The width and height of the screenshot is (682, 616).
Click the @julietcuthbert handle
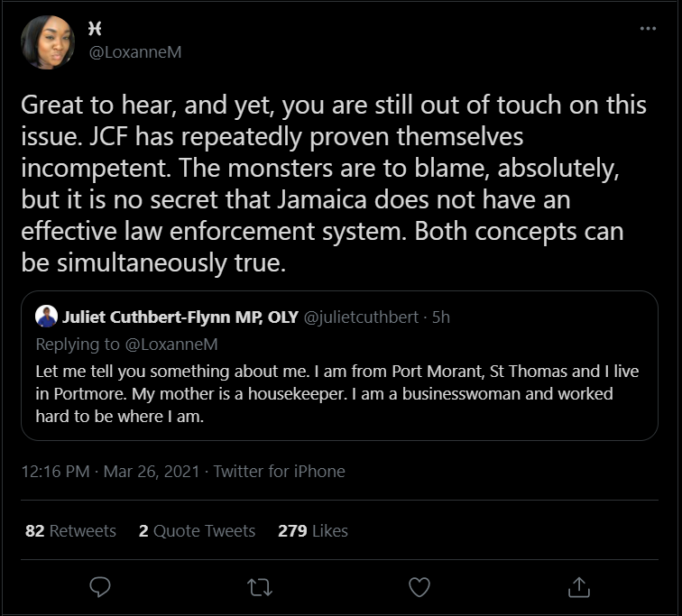click(x=356, y=317)
